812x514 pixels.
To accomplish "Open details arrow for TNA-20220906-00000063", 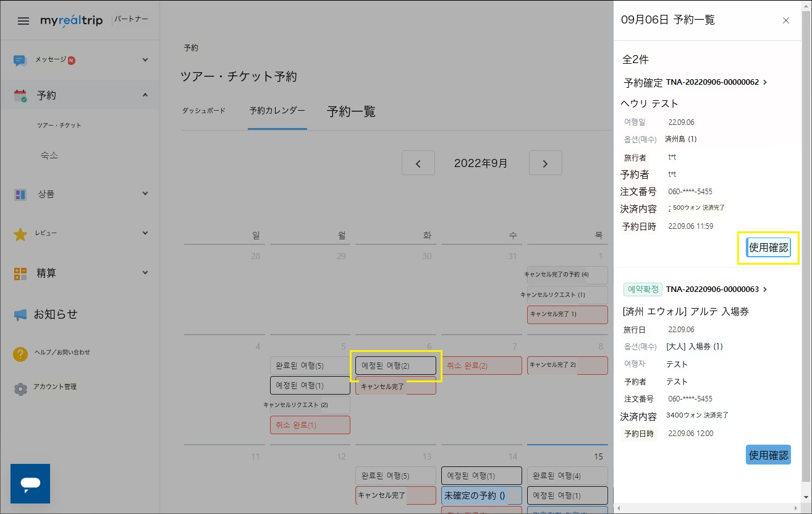I will [765, 289].
